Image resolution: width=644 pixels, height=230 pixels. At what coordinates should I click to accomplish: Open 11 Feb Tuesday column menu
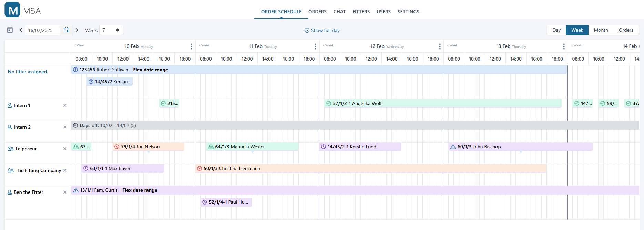point(315,46)
